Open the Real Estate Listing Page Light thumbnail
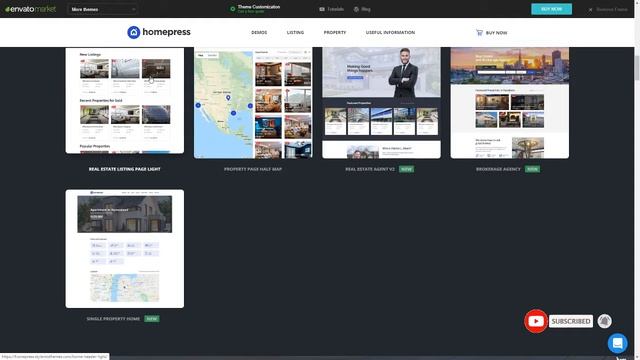 [124, 100]
